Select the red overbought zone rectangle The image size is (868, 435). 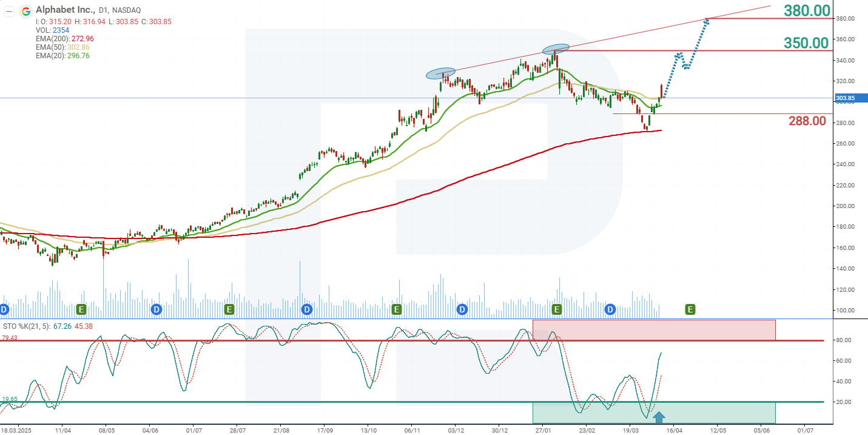tap(654, 331)
